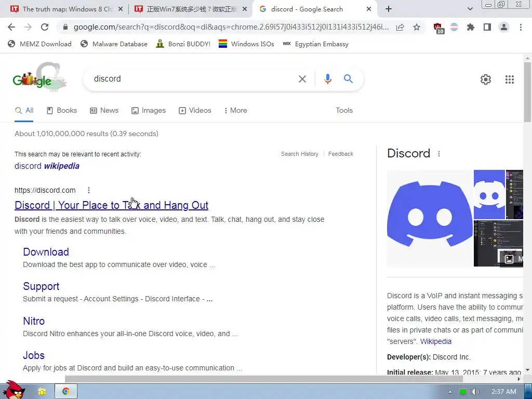532x399 pixels.
Task: Open the Google apps grid
Action: click(x=509, y=79)
